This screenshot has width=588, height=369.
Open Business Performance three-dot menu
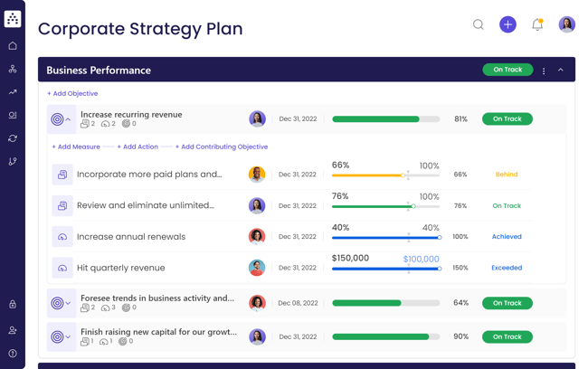click(544, 71)
